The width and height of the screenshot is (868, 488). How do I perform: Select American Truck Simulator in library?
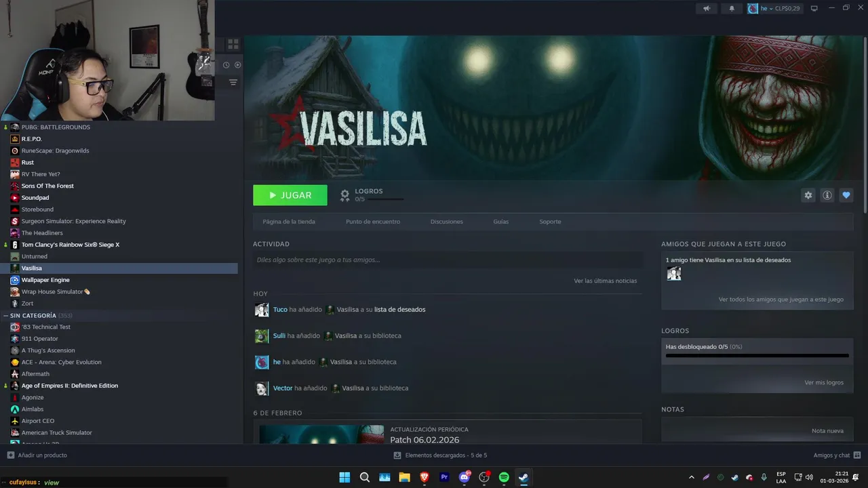click(56, 433)
